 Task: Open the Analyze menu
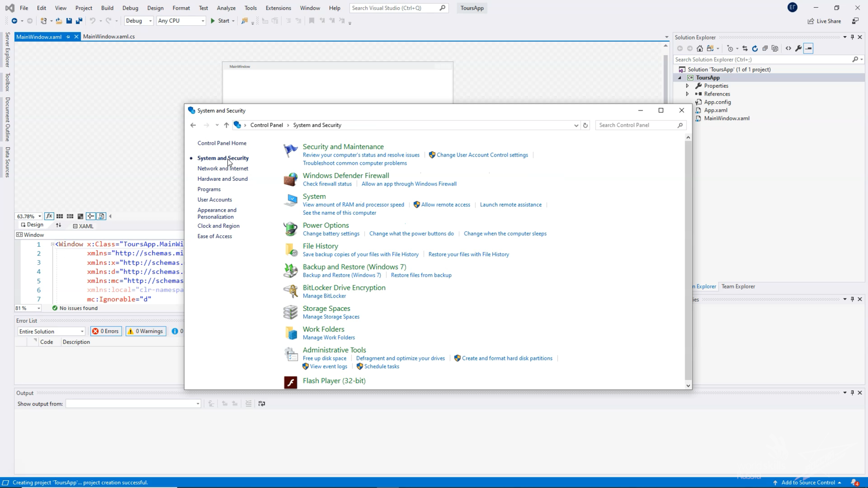[226, 8]
